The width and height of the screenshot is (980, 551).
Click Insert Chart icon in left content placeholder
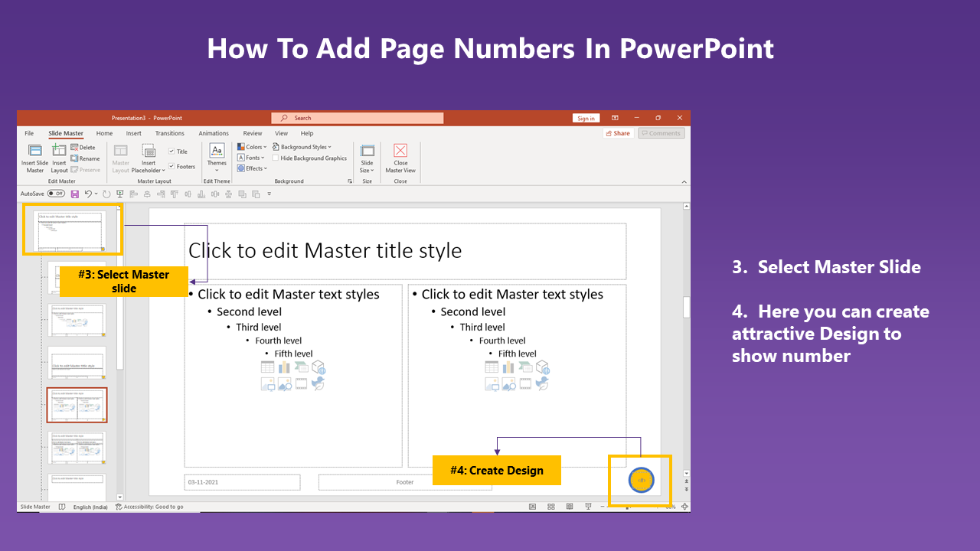point(284,367)
